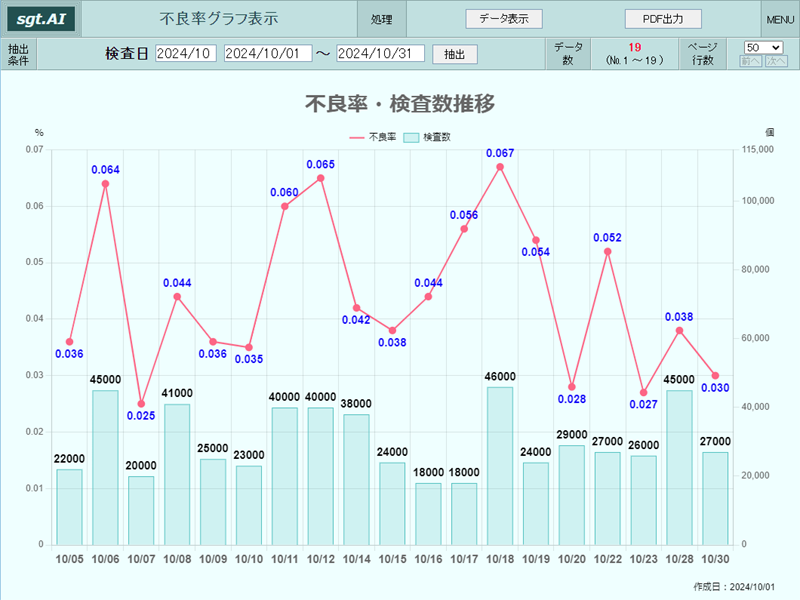
Task: Click the 20000 bar for 10/07
Action: 141,510
